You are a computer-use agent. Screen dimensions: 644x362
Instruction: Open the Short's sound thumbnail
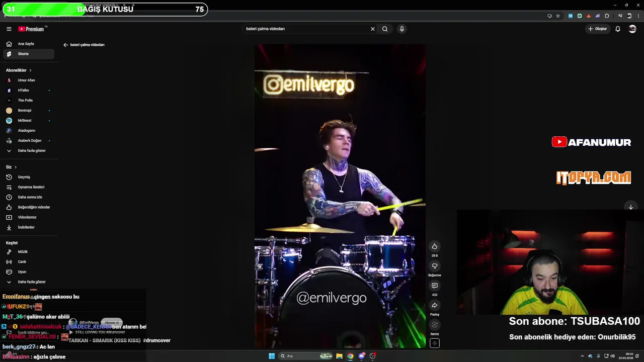435,343
